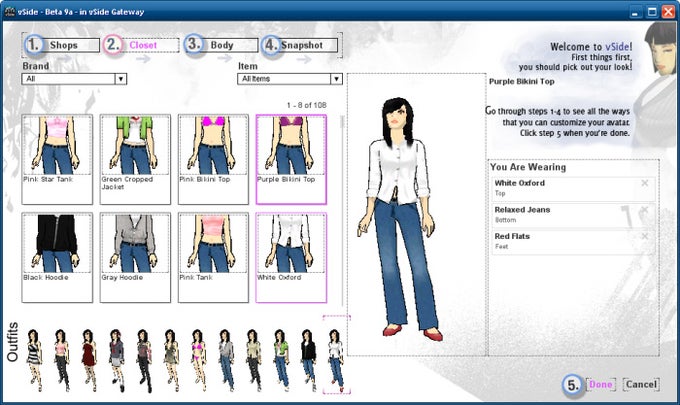Viewport: 680px width, 405px height.
Task: Pick the Gray Hoodie item
Action: (135, 258)
